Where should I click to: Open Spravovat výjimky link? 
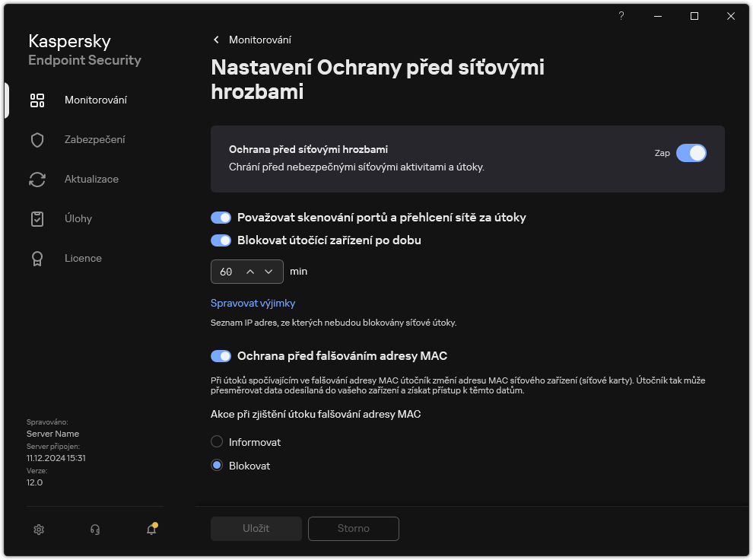coord(253,303)
